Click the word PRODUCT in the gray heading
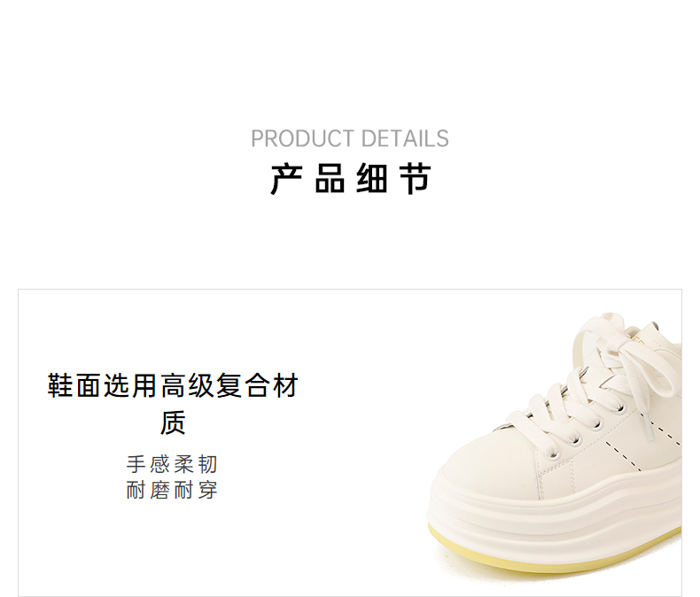Viewport: 700px width, 597px height. point(302,139)
